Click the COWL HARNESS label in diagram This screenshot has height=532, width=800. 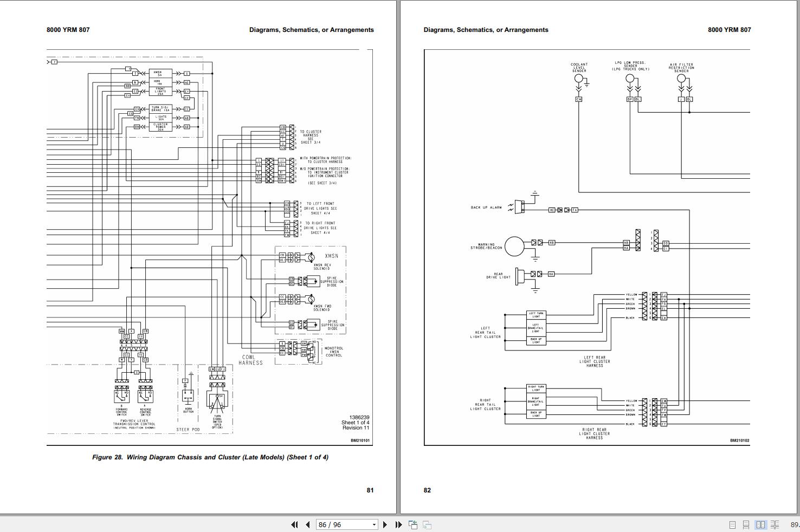250,360
